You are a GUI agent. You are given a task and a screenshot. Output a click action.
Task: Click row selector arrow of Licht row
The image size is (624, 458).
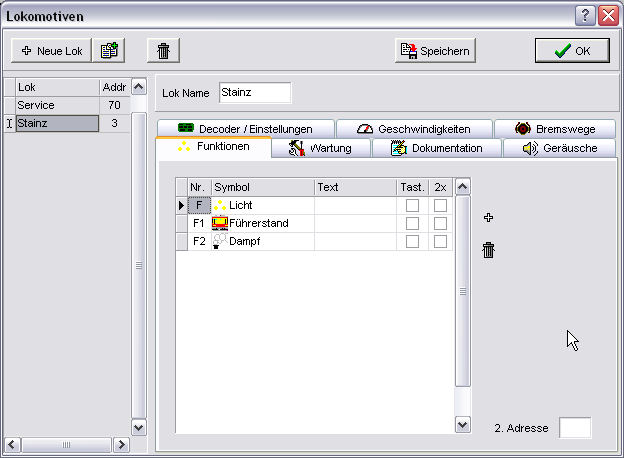[181, 205]
